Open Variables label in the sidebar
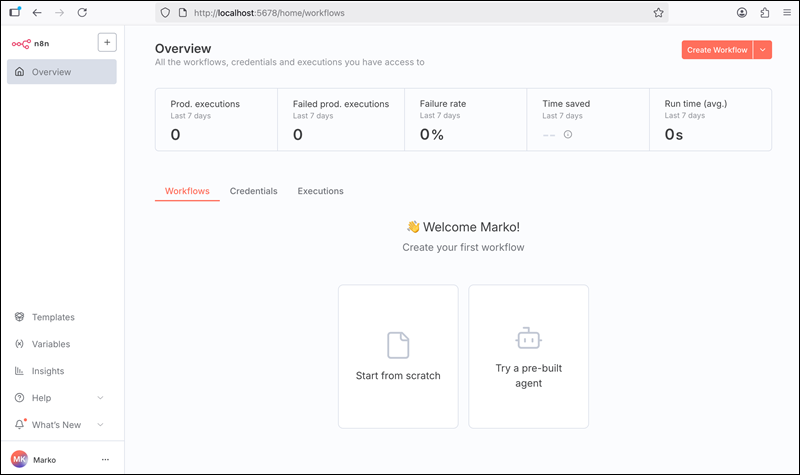 tap(51, 344)
